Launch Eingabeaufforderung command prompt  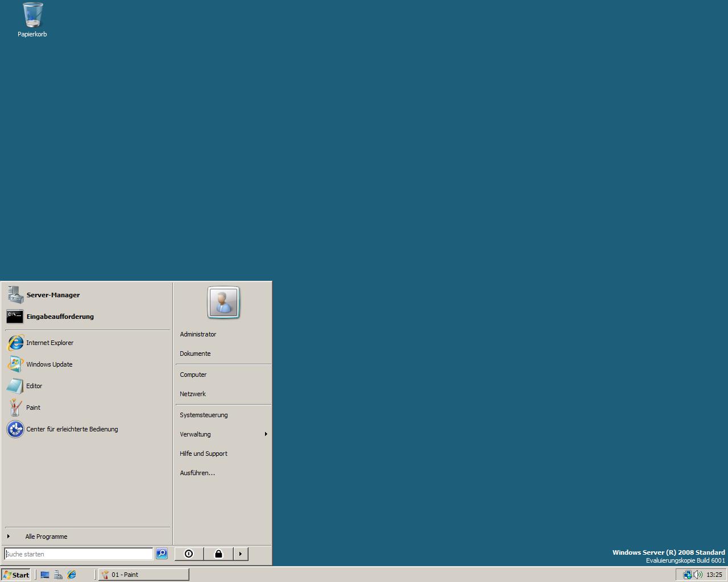(60, 317)
